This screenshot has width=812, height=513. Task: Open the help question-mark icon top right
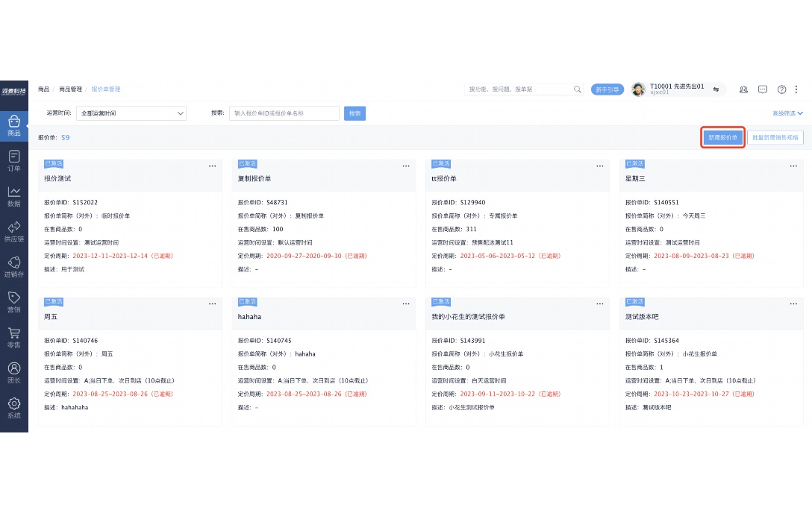pos(781,89)
